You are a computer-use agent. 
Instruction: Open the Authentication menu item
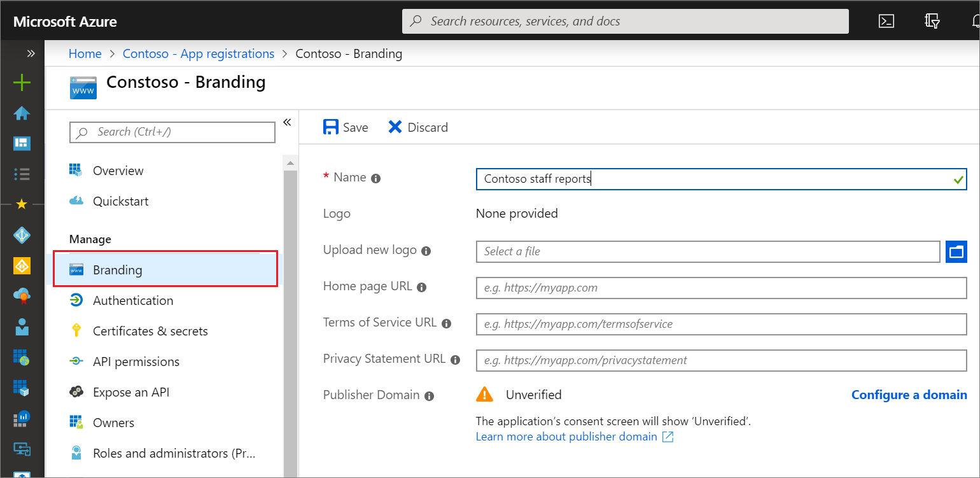pyautogui.click(x=132, y=300)
